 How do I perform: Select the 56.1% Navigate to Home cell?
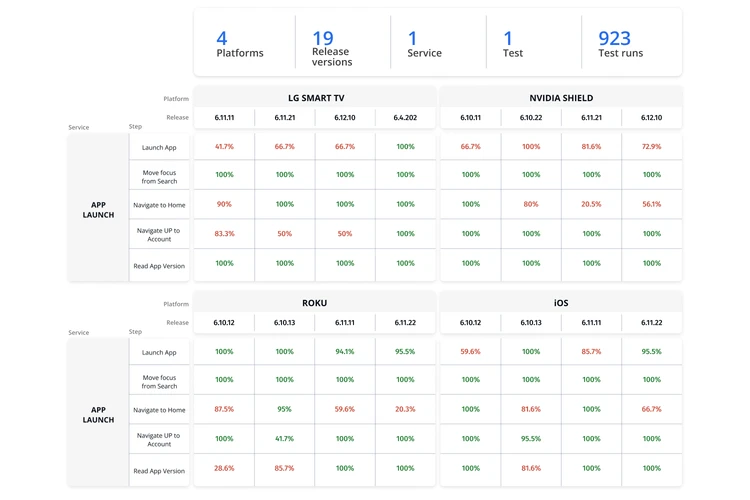[651, 204]
